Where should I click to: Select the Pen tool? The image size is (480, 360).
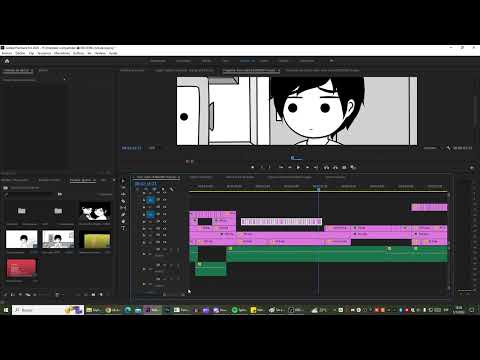point(123,215)
